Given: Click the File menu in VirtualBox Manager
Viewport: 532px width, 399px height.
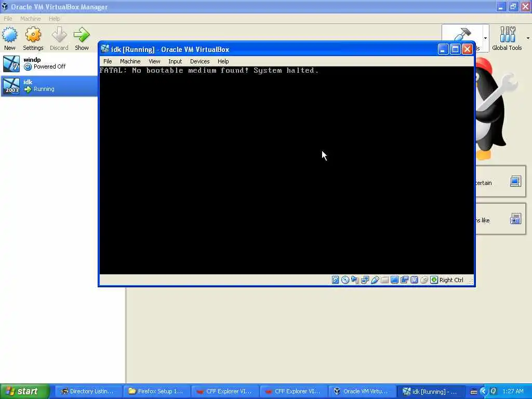Looking at the screenshot, I should 8,19.
